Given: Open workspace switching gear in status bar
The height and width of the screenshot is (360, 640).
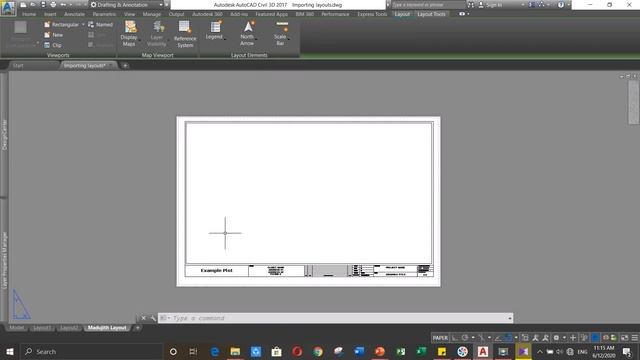Looking at the screenshot, I should 556,338.
